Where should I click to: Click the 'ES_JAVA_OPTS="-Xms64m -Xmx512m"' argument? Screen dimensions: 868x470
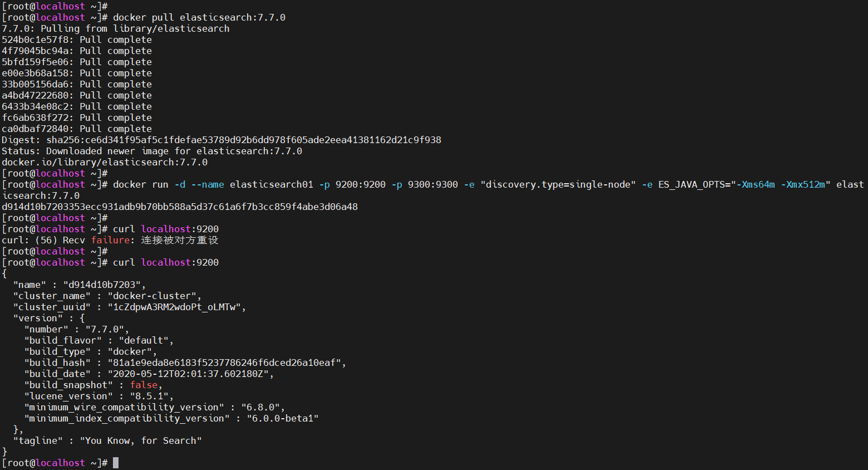point(744,184)
